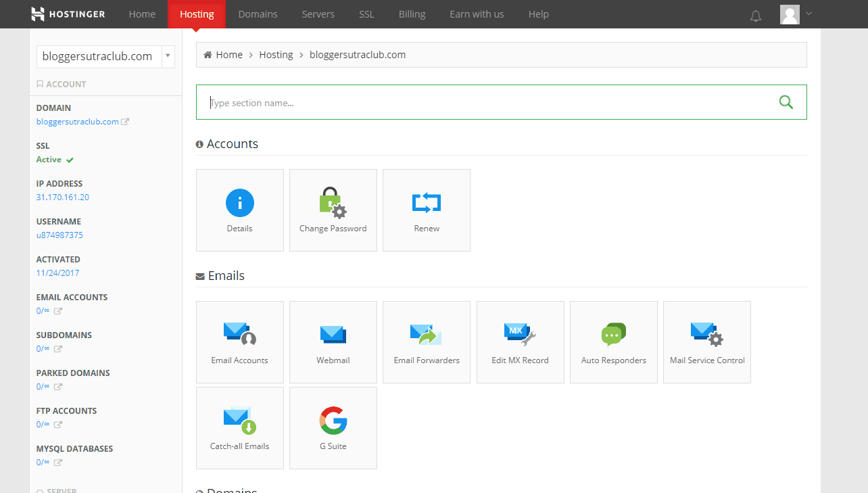This screenshot has height=493, width=868.
Task: Select the Hosting navigation tab
Action: [x=197, y=14]
